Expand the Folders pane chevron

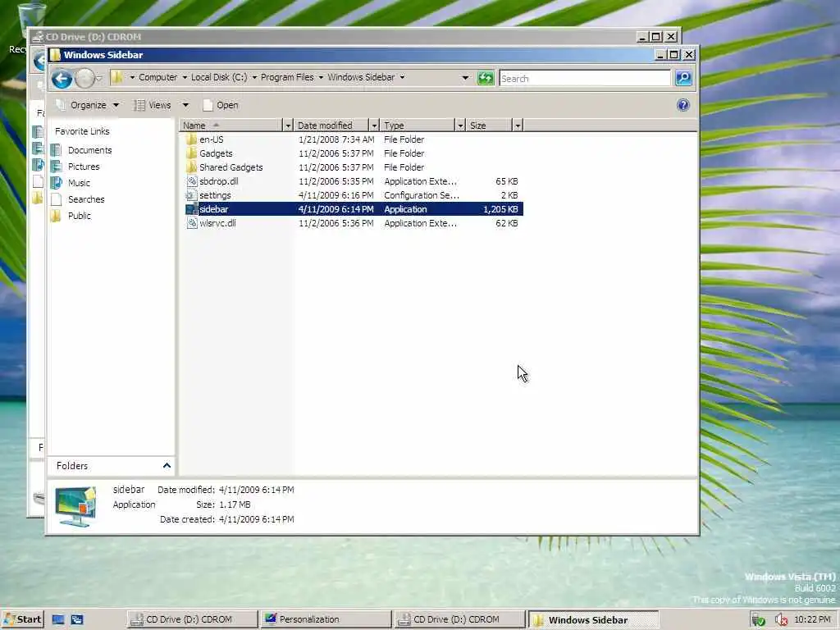pos(167,466)
